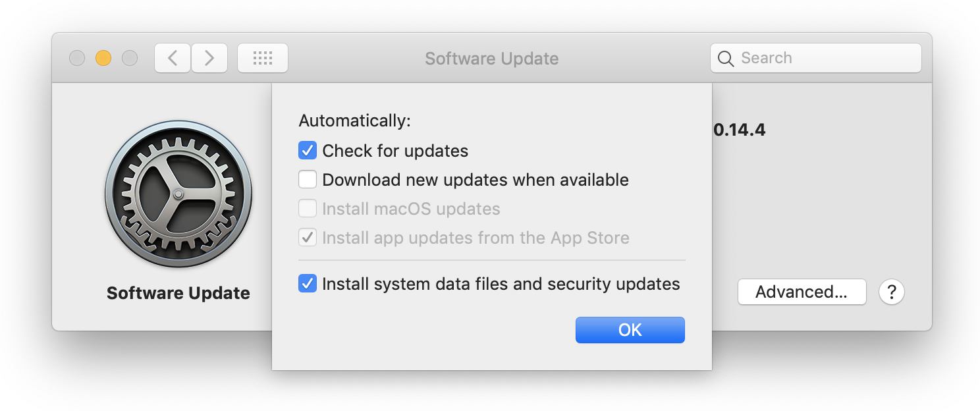Click 'Download new updates when available' label text
The height and width of the screenshot is (411, 980).
point(476,180)
